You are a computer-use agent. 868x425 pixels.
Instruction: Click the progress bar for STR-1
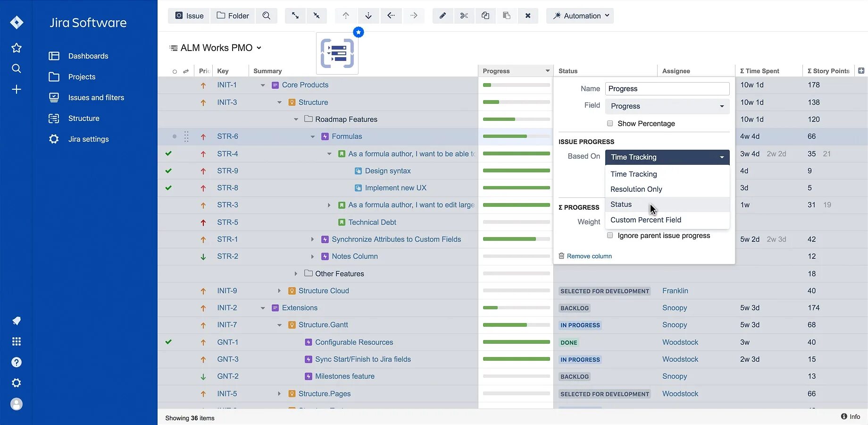pos(516,239)
